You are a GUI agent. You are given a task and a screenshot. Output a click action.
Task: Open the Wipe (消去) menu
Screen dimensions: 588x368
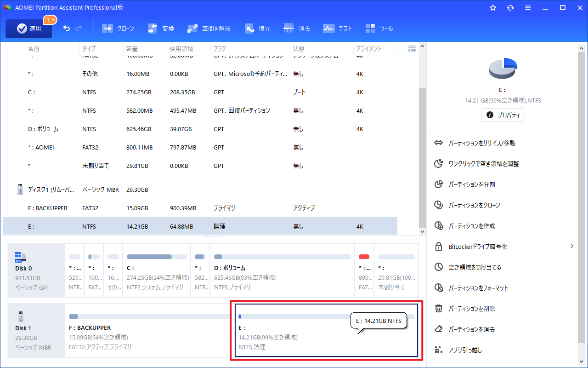coord(297,29)
